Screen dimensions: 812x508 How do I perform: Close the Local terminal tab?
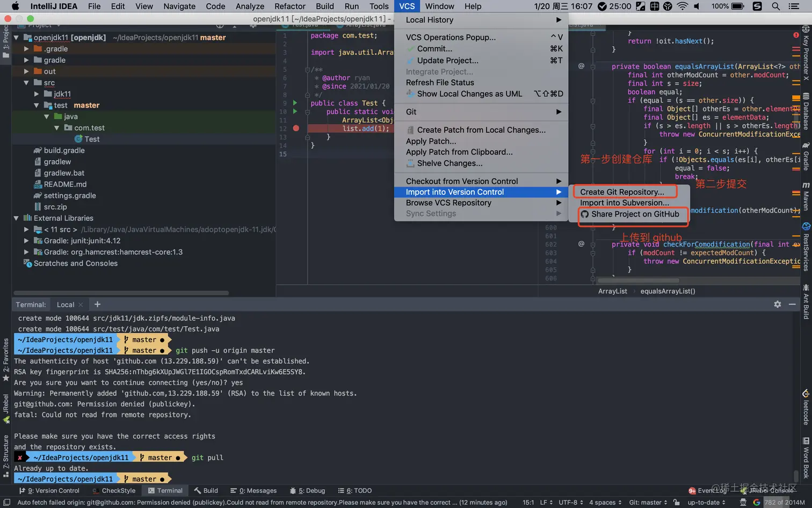coord(81,305)
